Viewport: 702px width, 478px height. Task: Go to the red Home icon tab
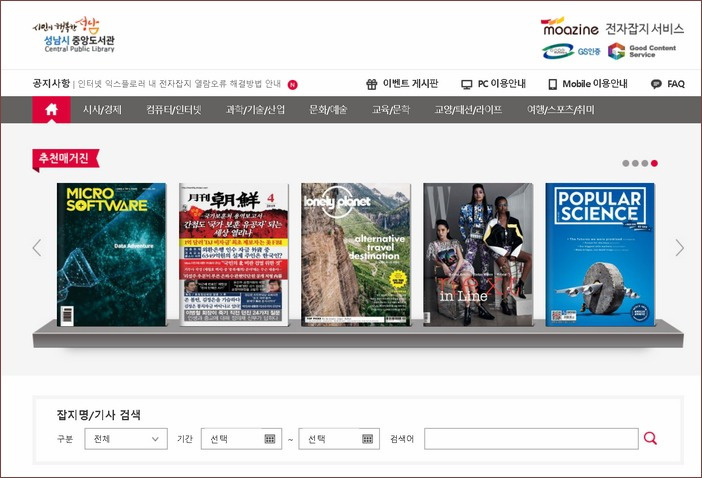[x=51, y=110]
